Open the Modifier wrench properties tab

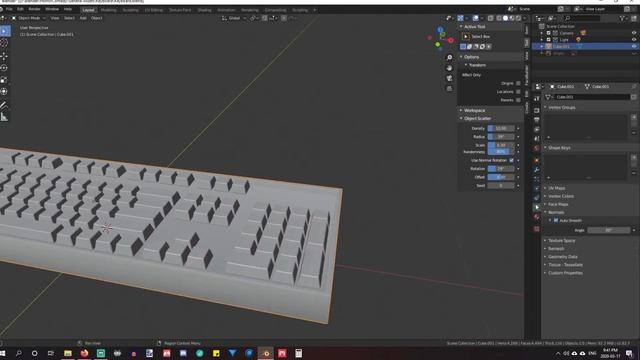[537, 169]
